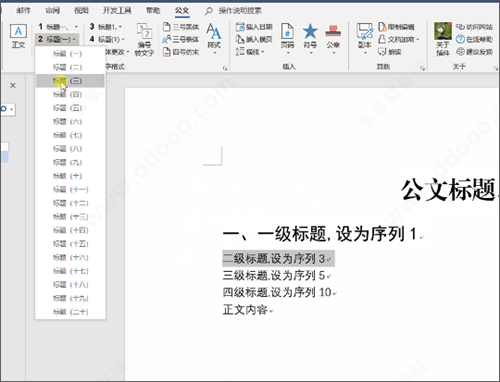Image resolution: width=500 pixels, height=382 pixels.
Task: Click in the 操作说明搜索 search field
Action: pos(240,11)
